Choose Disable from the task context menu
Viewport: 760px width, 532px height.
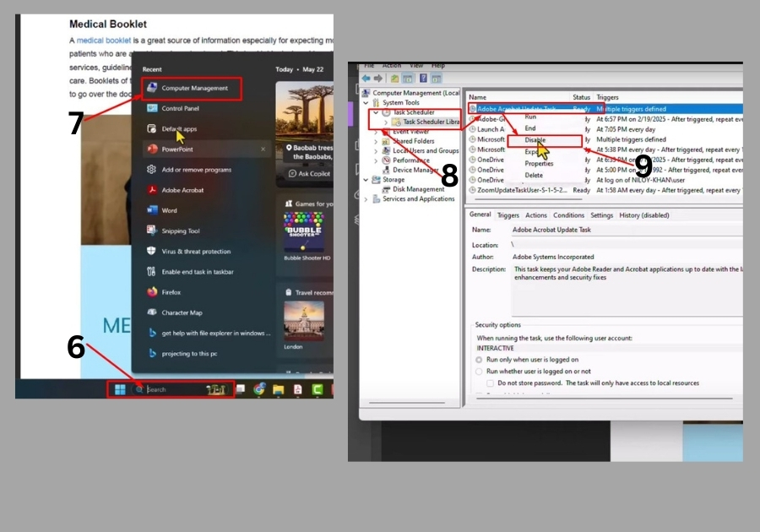[x=535, y=140]
